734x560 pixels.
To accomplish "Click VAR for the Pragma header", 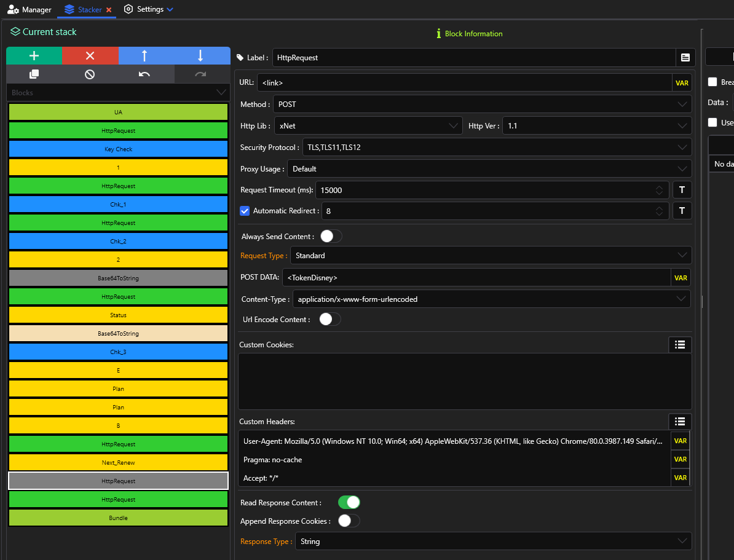I will [680, 459].
